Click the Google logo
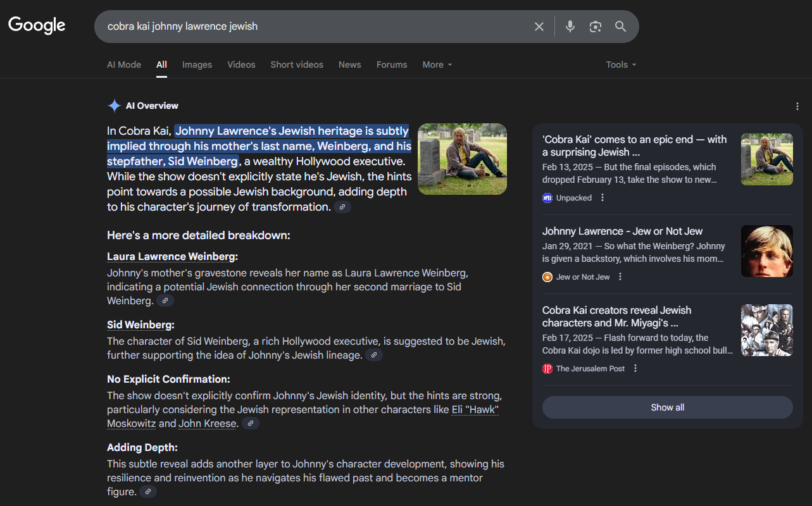 click(37, 25)
